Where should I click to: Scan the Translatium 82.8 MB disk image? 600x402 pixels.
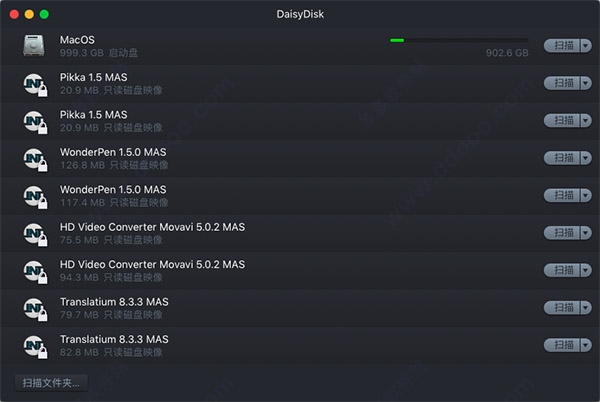562,345
